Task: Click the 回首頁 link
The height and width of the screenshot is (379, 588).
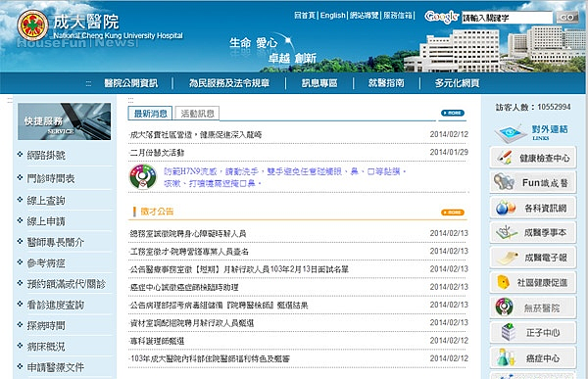Action: tap(305, 16)
